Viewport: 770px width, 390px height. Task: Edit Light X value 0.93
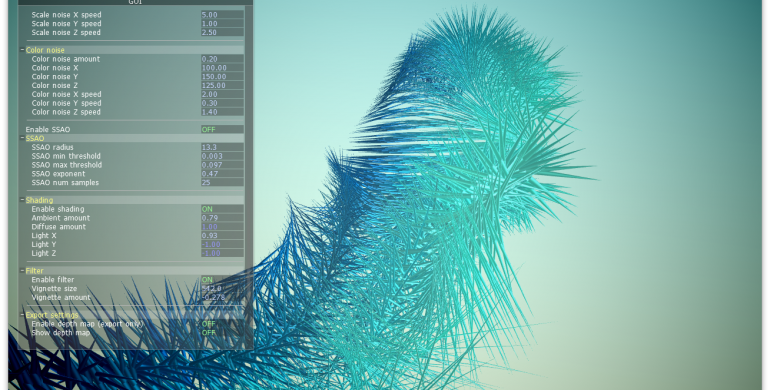click(222, 236)
